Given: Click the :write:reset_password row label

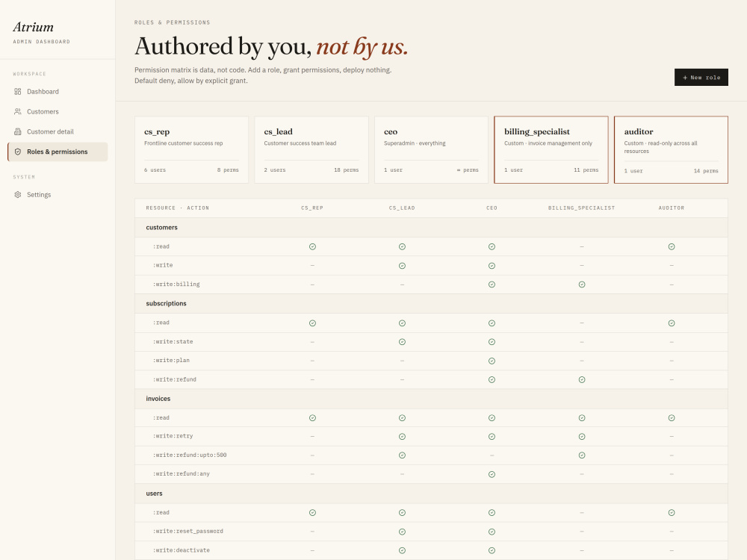Looking at the screenshot, I should (187, 531).
